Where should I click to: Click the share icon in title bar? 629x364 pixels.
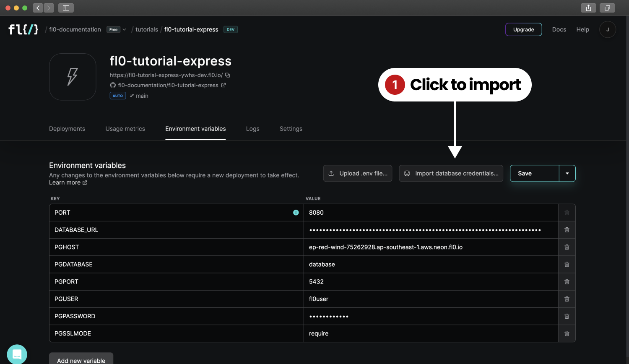pos(589,8)
